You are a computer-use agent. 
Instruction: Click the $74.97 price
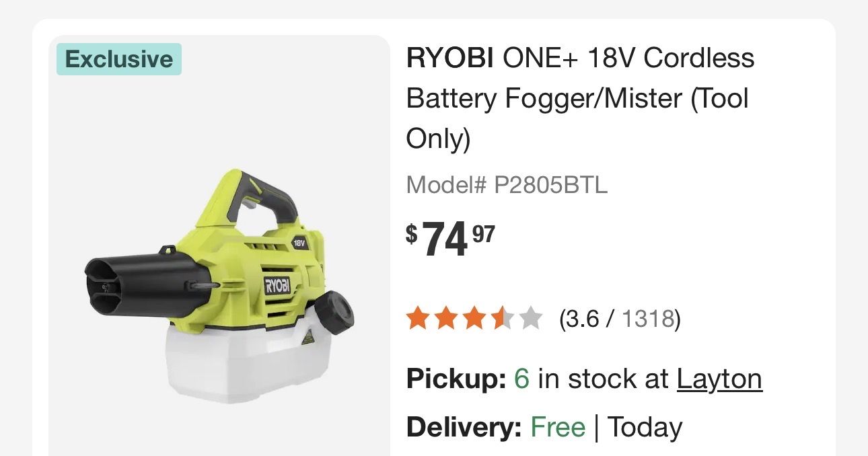coord(450,239)
